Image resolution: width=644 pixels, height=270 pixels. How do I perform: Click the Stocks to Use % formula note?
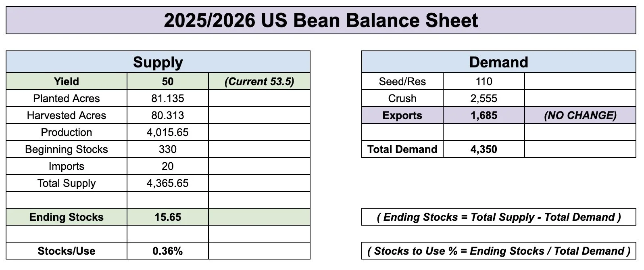tap(499, 251)
